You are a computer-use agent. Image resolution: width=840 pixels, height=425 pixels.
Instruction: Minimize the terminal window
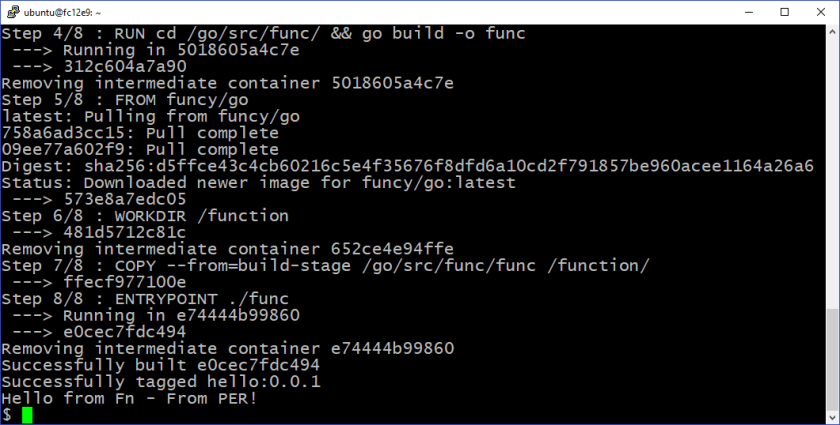pyautogui.click(x=746, y=11)
